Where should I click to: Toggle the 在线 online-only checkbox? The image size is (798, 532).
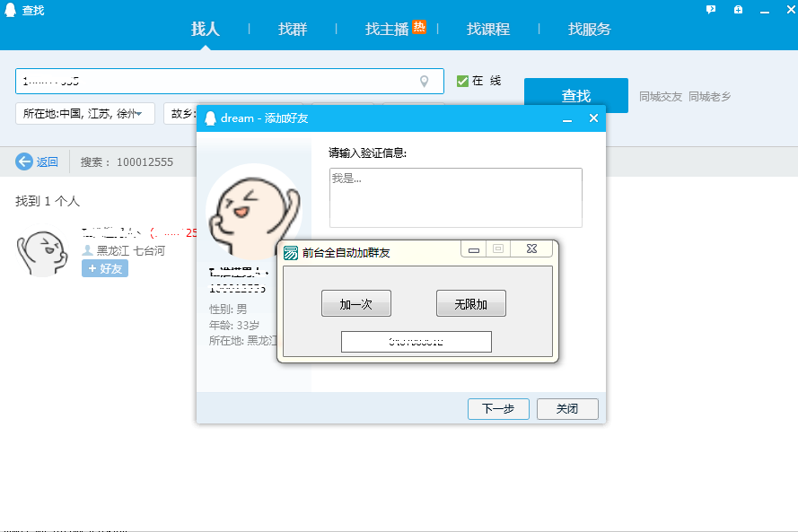pos(463,82)
